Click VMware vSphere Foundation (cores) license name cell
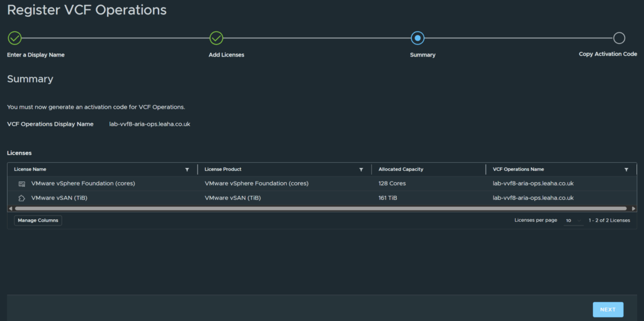 point(83,183)
